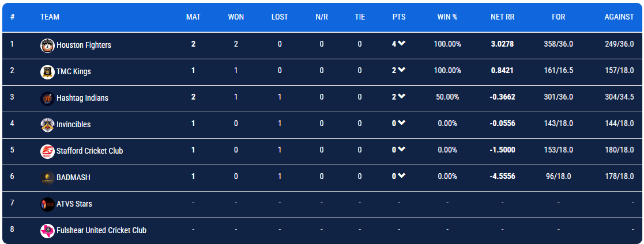
Task: Click the Houston Fighters team logo
Action: pos(47,45)
